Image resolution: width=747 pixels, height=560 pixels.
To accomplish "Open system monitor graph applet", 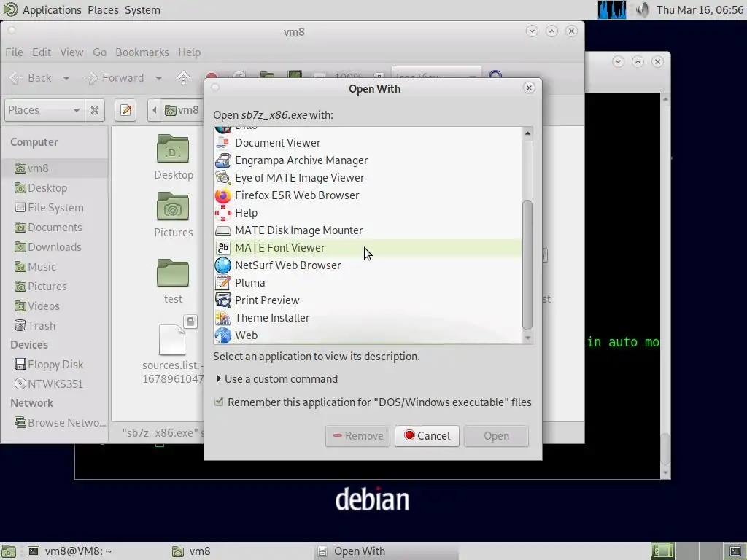I will pyautogui.click(x=612, y=9).
